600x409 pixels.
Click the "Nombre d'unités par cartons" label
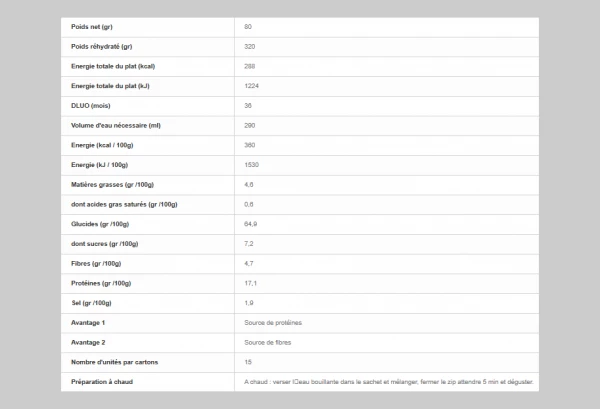pos(115,361)
